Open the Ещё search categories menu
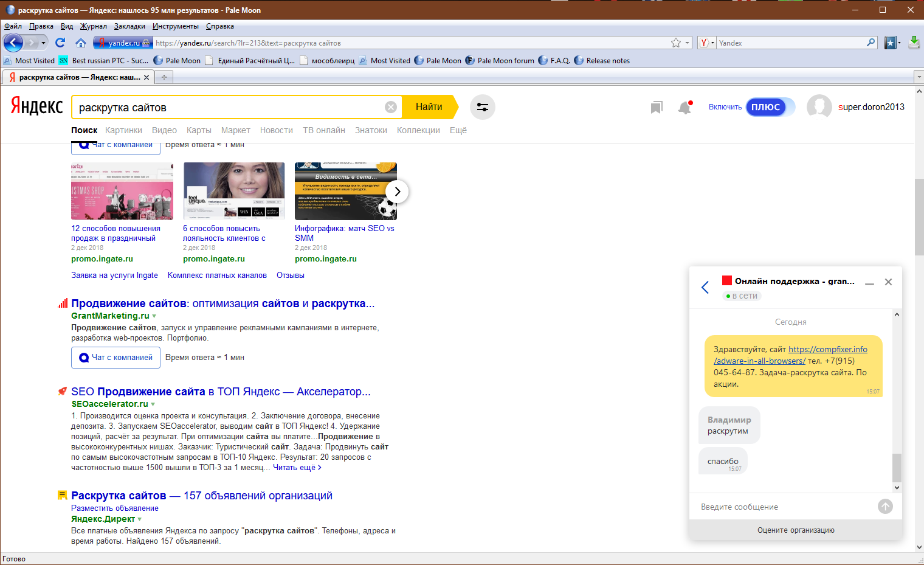924x565 pixels. [x=458, y=130]
